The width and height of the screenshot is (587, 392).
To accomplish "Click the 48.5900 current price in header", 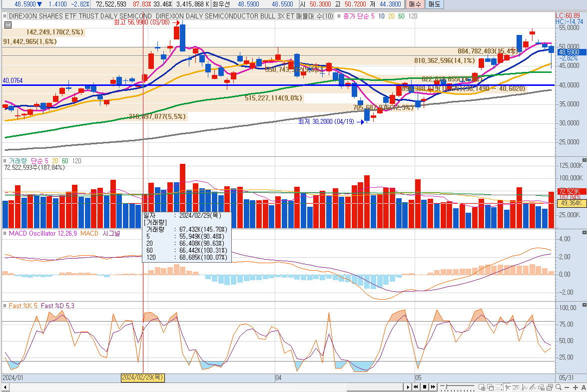I will 25,4.
